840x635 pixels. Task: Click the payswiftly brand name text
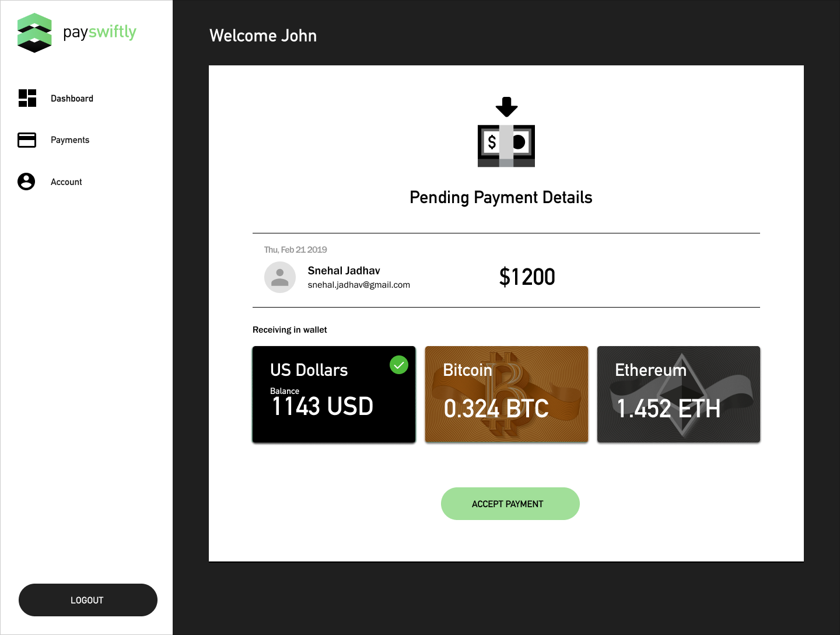click(x=100, y=32)
